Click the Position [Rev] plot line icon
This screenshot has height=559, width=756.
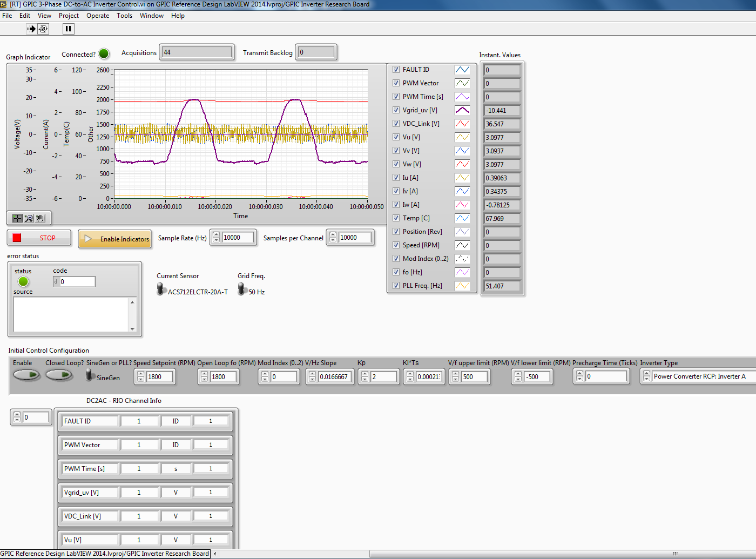[x=462, y=232]
